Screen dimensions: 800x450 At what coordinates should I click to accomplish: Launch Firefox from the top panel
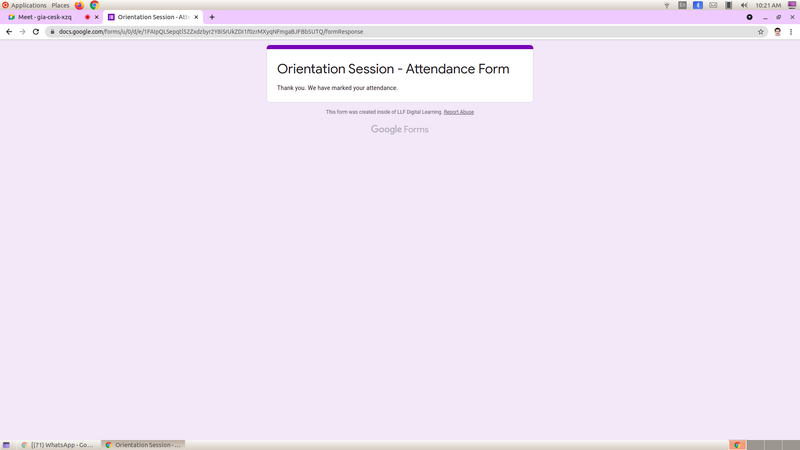coord(79,5)
